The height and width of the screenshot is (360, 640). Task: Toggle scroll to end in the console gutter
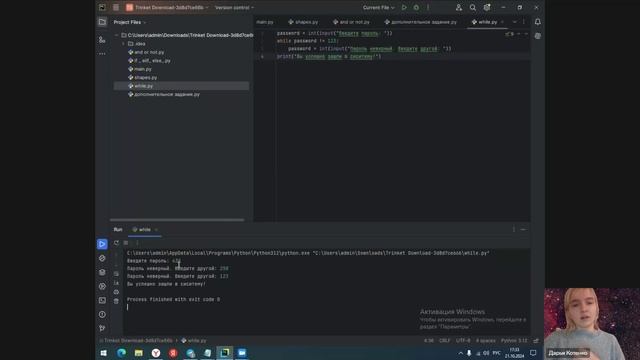[116, 282]
